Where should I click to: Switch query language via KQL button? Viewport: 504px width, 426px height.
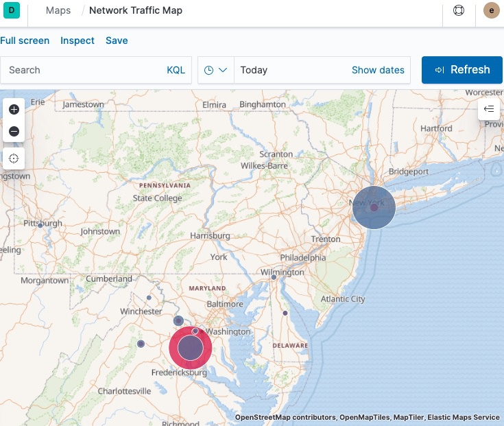coord(176,70)
